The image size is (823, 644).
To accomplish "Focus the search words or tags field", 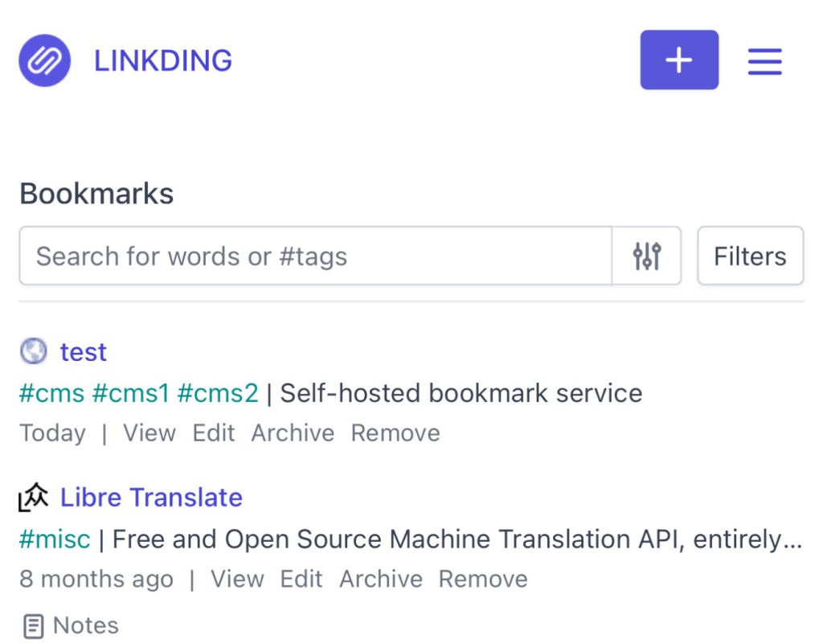I will point(315,256).
